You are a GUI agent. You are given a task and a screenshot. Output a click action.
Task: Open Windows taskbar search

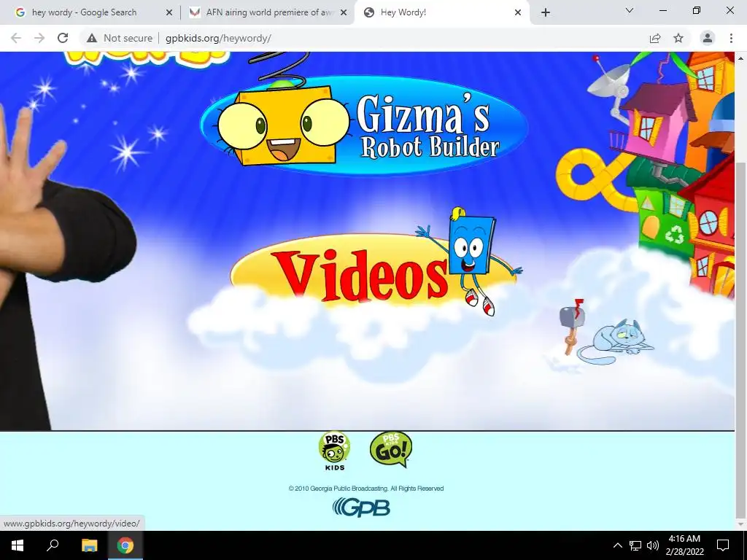click(x=53, y=545)
